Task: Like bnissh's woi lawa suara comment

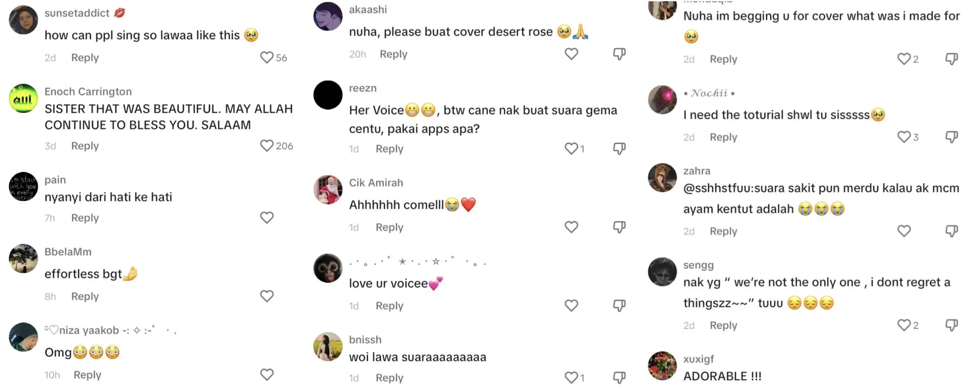Action: [x=571, y=377]
